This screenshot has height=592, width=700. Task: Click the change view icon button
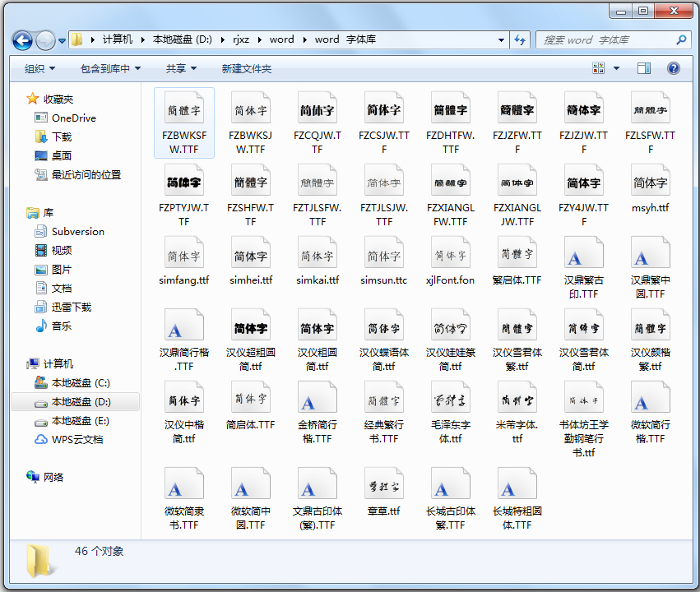pos(598,68)
